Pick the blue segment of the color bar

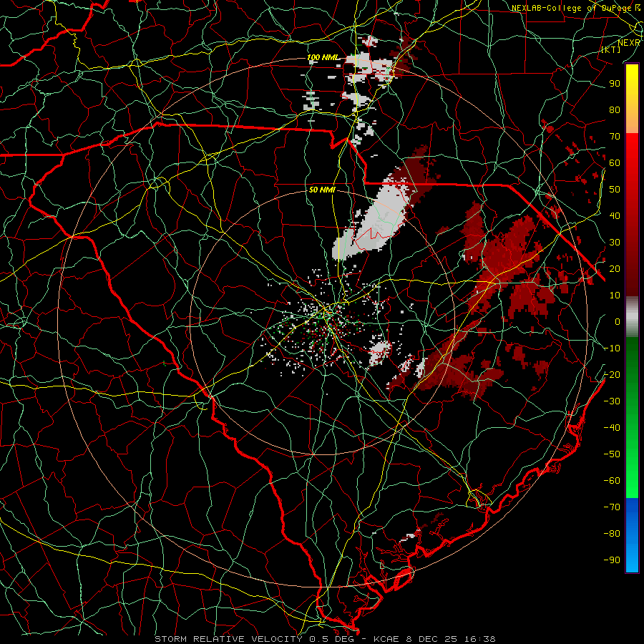632,535
